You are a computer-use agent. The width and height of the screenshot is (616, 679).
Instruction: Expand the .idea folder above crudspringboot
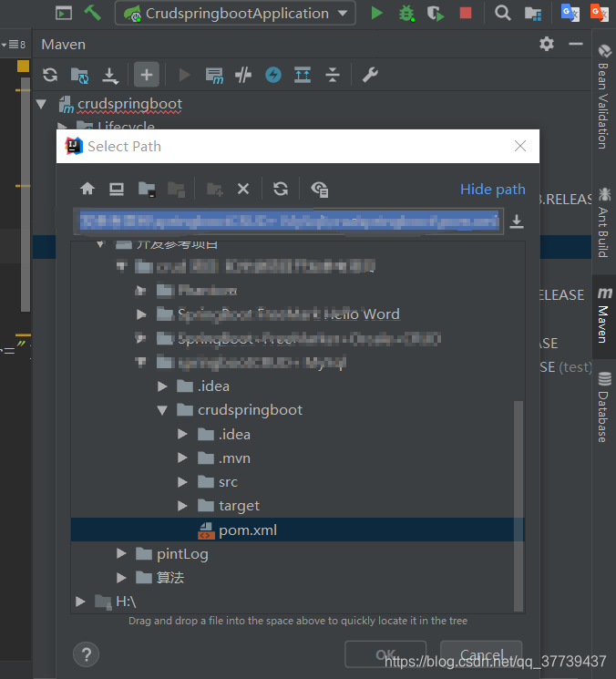click(162, 386)
